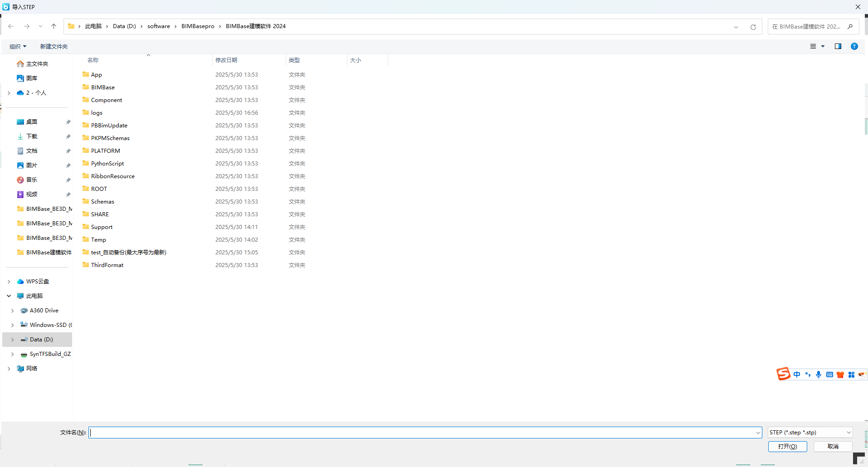Open the blue help icon
Image resolution: width=868 pixels, height=467 pixels.
[854, 46]
